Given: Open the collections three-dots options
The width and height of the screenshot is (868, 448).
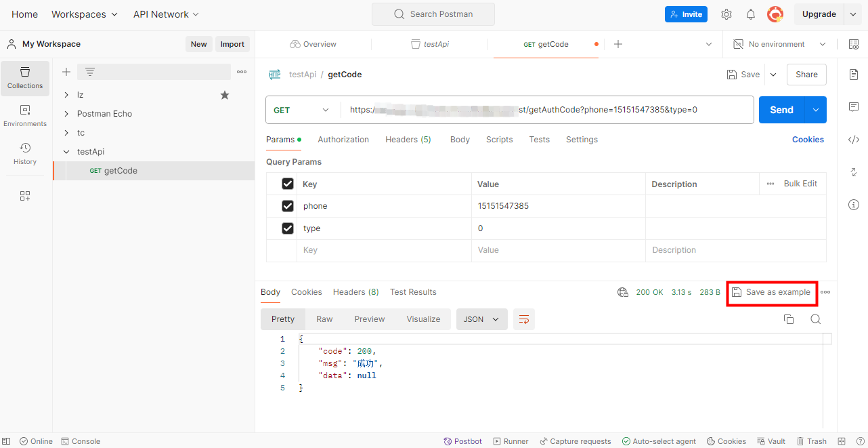Looking at the screenshot, I should 242,72.
